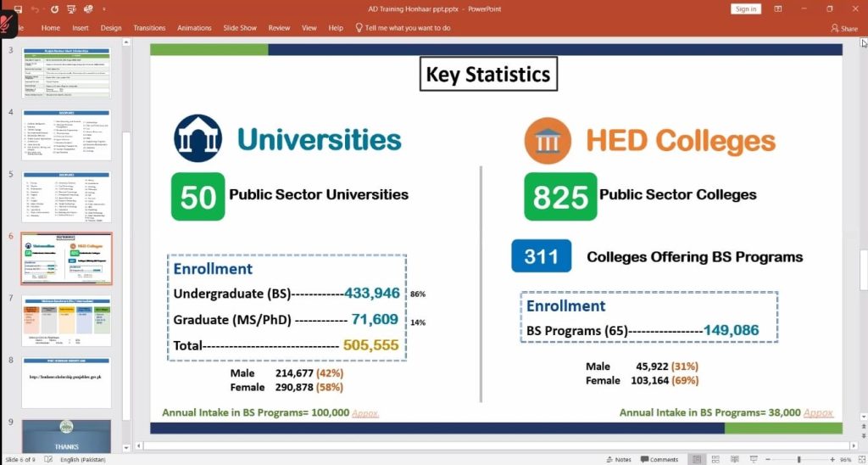Click the 149,086 BS Programs enrollment value

pyautogui.click(x=732, y=331)
